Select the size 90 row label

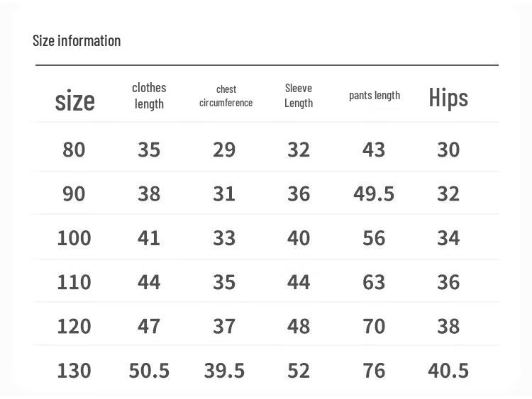pos(74,193)
